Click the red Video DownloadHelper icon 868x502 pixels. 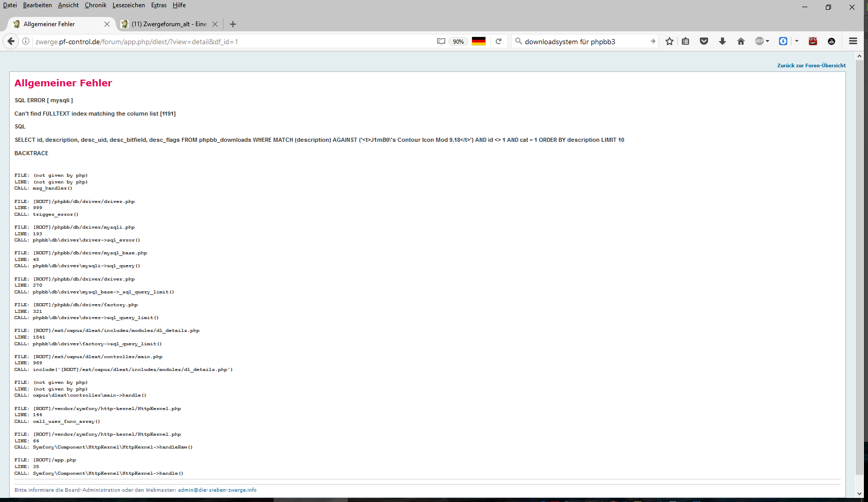tap(813, 41)
